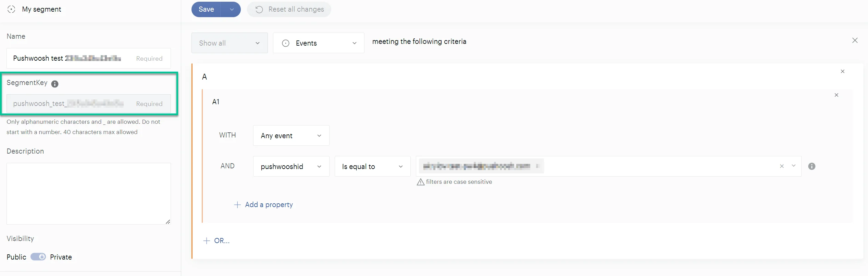This screenshot has height=276, width=868.
Task: Clear the filter value with X
Action: click(781, 166)
